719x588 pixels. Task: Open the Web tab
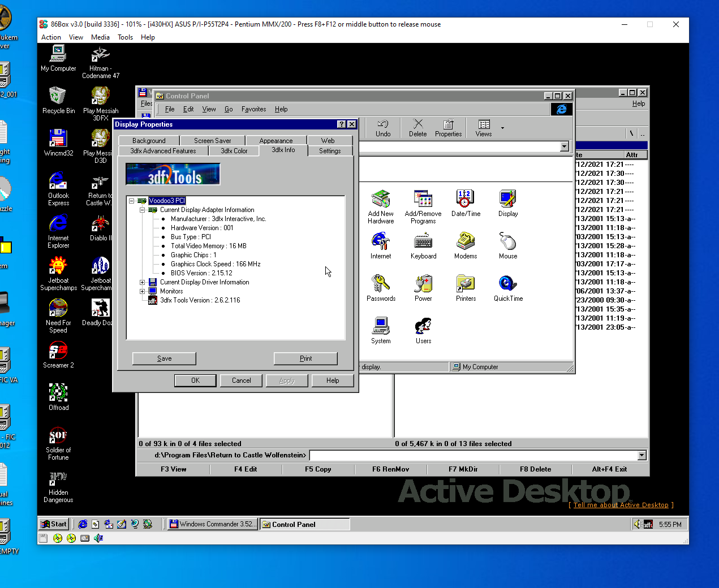coord(328,141)
